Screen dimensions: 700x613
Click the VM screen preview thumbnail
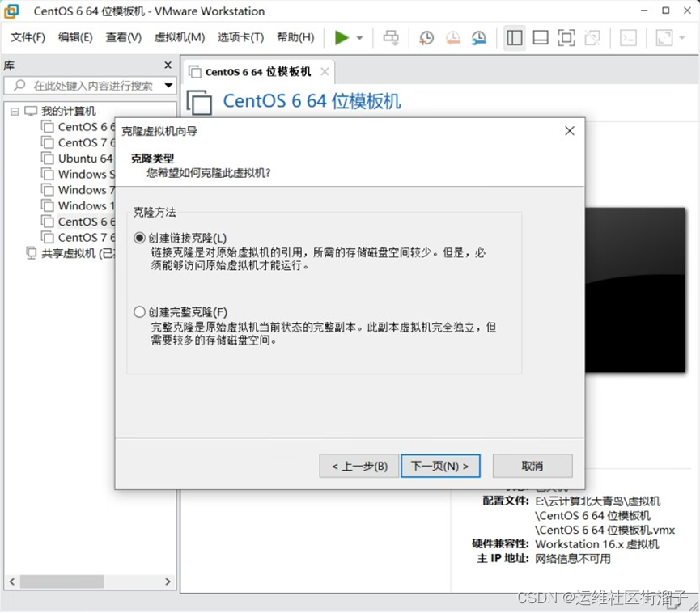634,290
